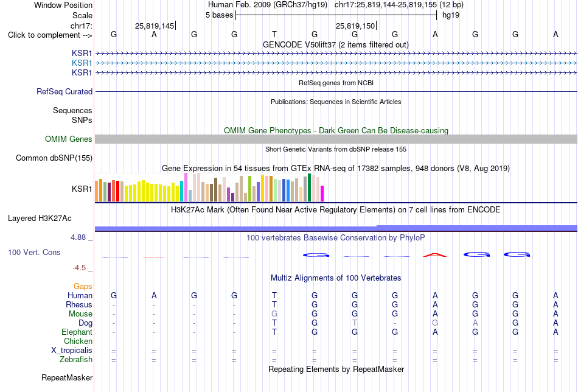This screenshot has height=392, width=578.
Task: Click the '25,819,145' ruler position label
Action: (x=155, y=26)
